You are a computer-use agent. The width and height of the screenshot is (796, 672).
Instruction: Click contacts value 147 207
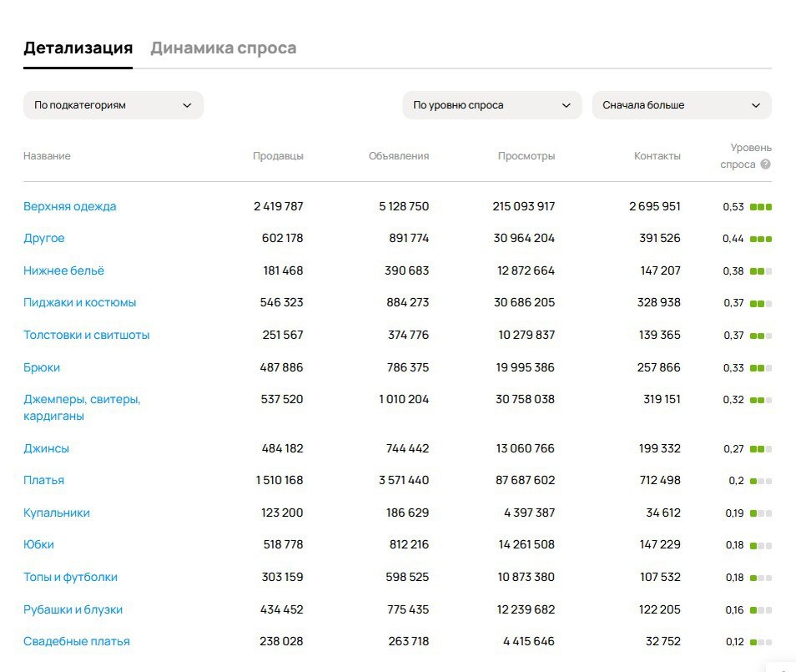tap(661, 270)
